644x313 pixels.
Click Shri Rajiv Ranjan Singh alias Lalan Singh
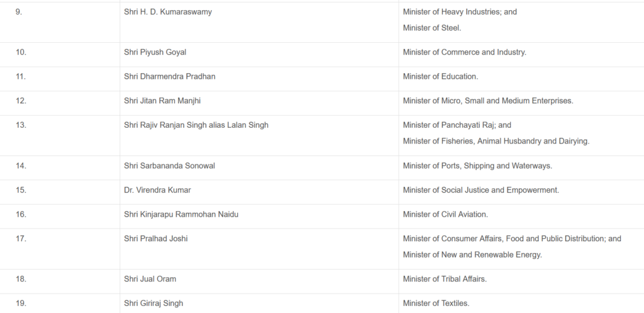pyautogui.click(x=196, y=125)
